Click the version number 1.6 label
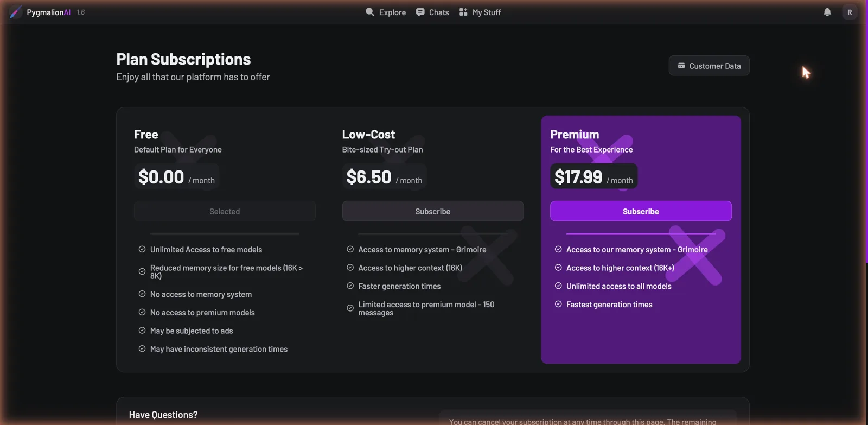Screen dimensions: 868x425 (x=81, y=12)
